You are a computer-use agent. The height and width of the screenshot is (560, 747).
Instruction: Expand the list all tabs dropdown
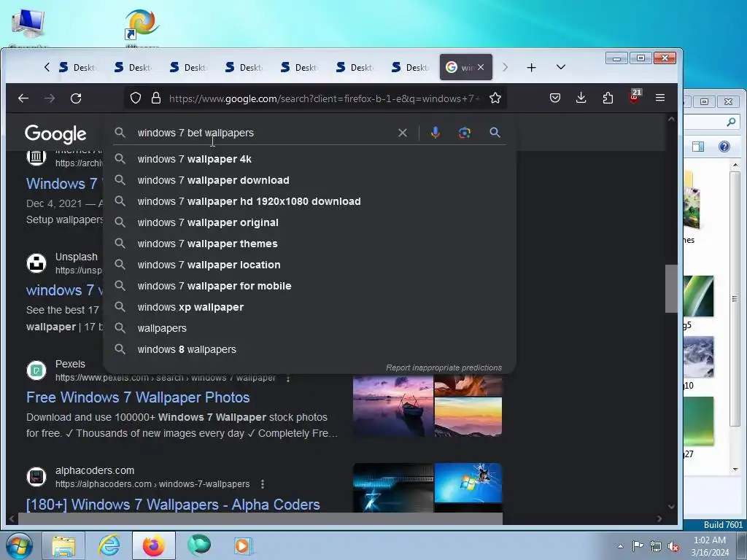(x=561, y=67)
